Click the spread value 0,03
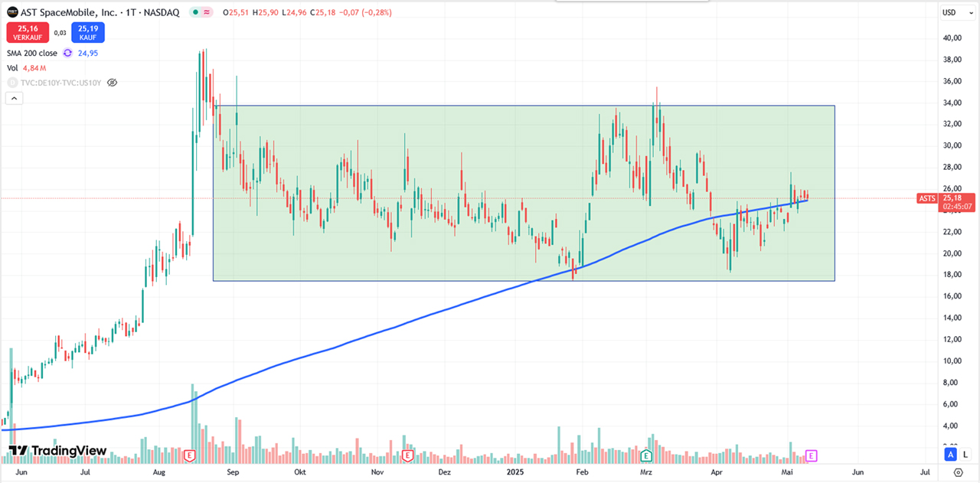Screen dimensions: 980x483 [60, 33]
